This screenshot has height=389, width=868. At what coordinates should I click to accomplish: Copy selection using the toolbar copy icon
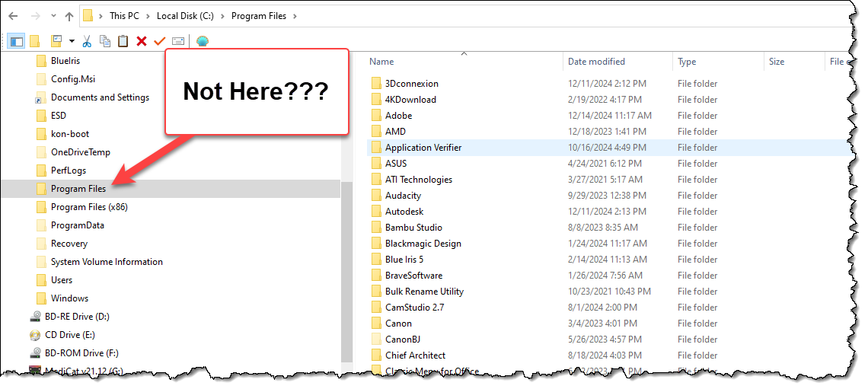coord(104,41)
